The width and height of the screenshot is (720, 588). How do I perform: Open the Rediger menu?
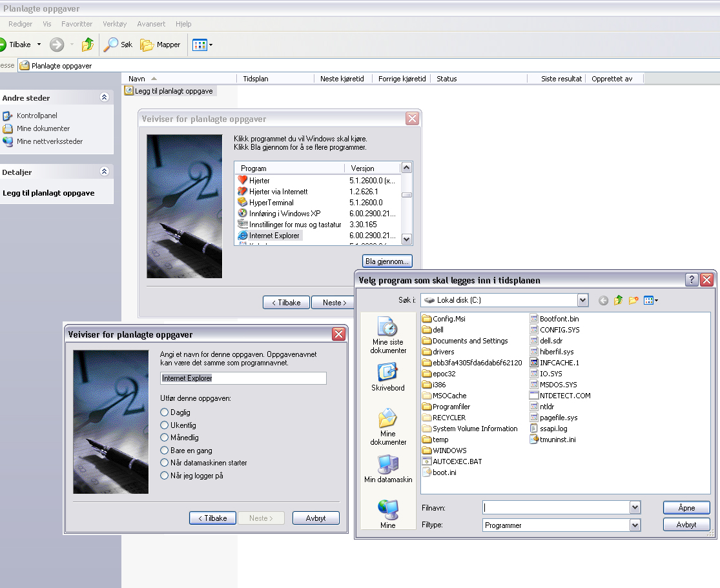(20, 24)
